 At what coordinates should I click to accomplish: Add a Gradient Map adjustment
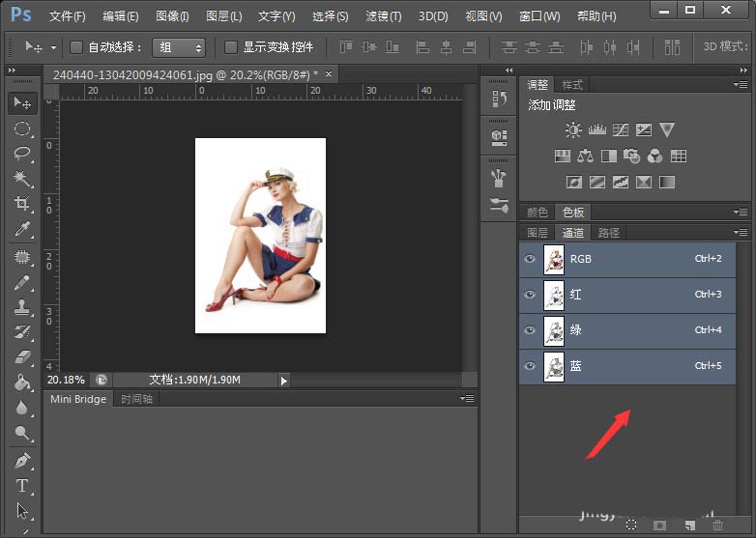667,182
